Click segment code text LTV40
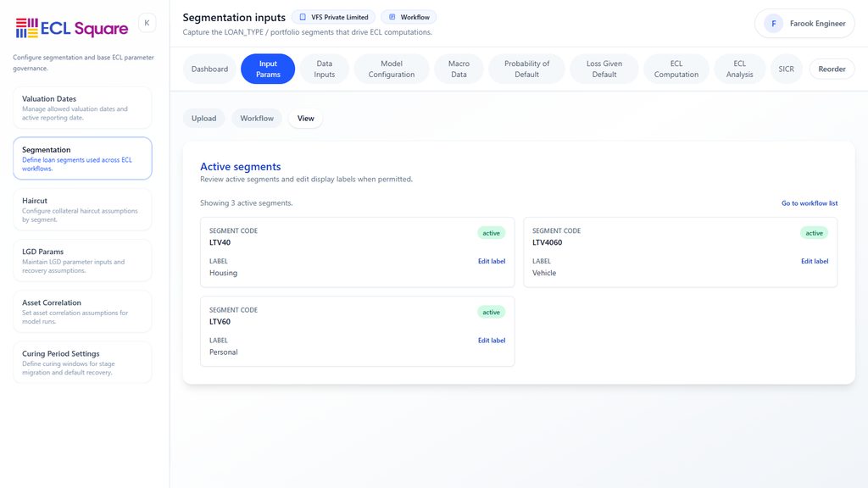This screenshot has height=488, width=868. 220,242
